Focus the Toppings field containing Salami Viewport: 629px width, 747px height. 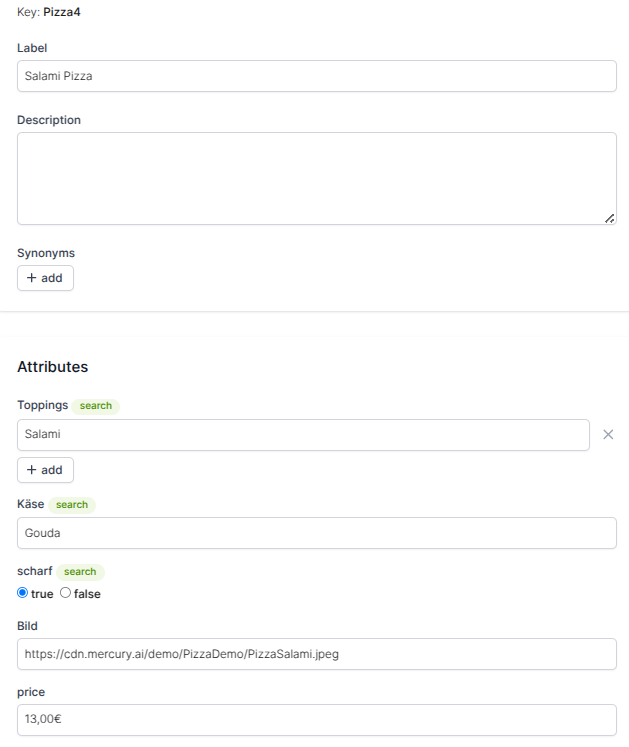pyautogui.click(x=304, y=435)
